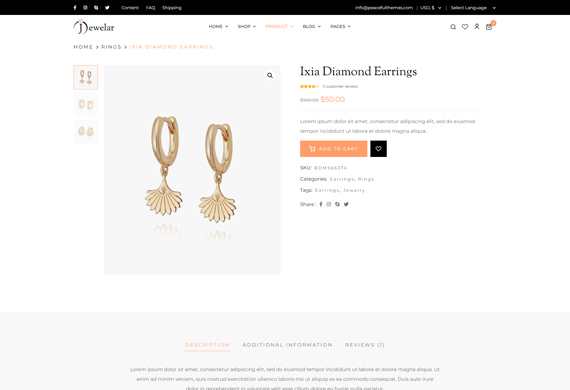
Task: Open the shopping cart icon
Action: (489, 27)
